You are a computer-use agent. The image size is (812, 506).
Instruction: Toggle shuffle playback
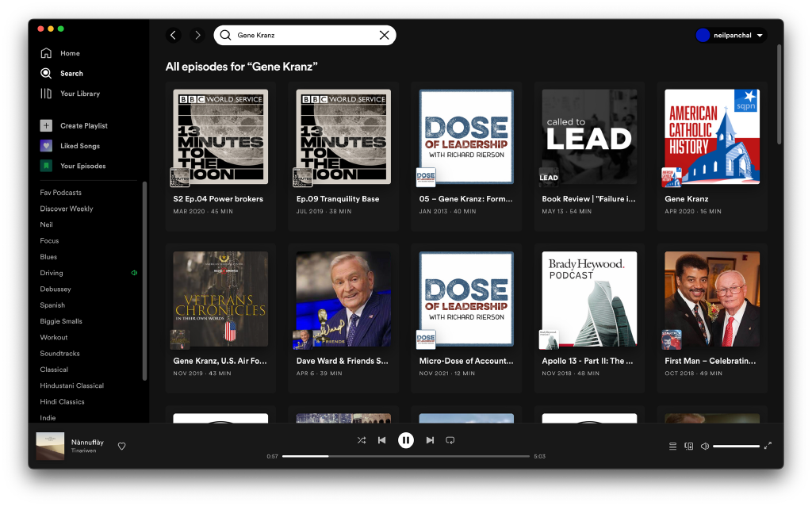pos(362,440)
